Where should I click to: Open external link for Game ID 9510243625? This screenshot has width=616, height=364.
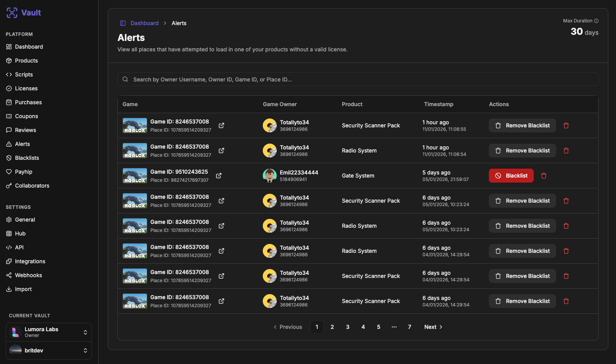click(219, 176)
